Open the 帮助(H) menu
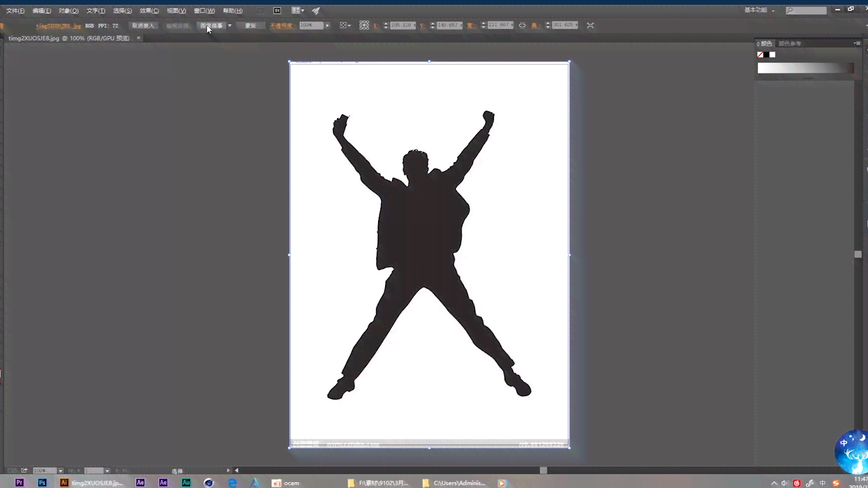Viewport: 868px width, 488px height. pos(233,10)
